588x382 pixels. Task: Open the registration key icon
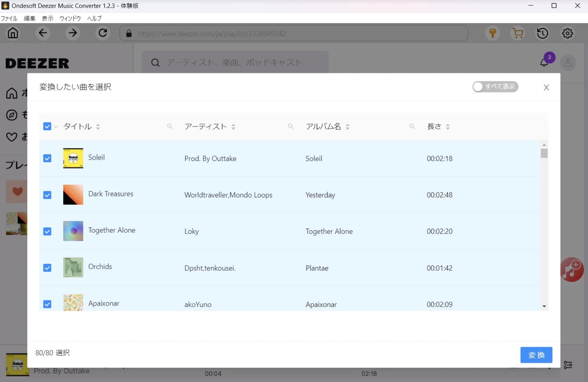[x=493, y=33]
